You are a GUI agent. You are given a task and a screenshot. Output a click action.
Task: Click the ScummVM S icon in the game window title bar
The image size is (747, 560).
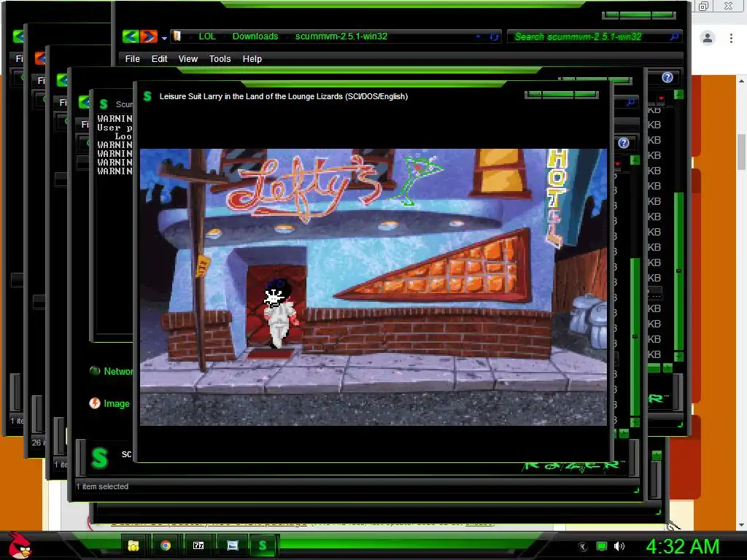click(147, 96)
